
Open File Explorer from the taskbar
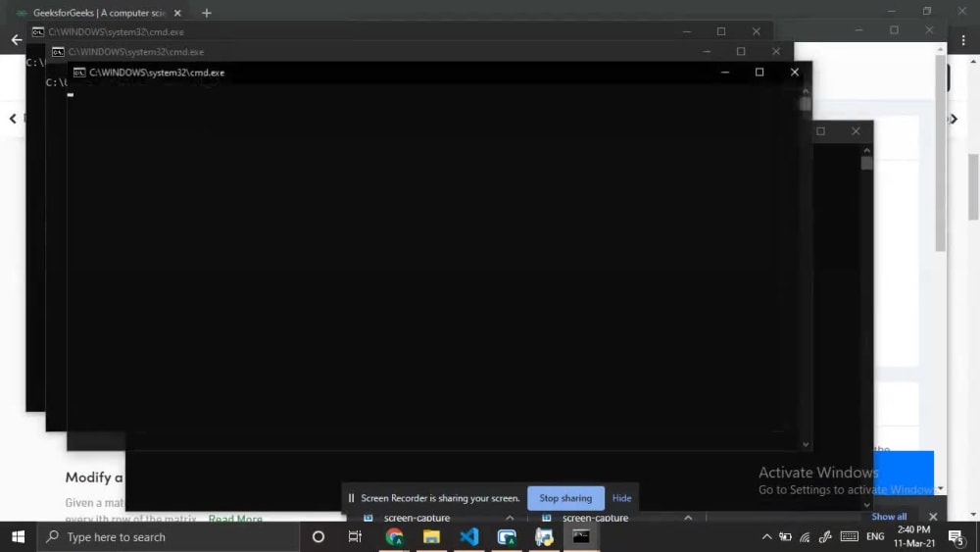click(431, 537)
